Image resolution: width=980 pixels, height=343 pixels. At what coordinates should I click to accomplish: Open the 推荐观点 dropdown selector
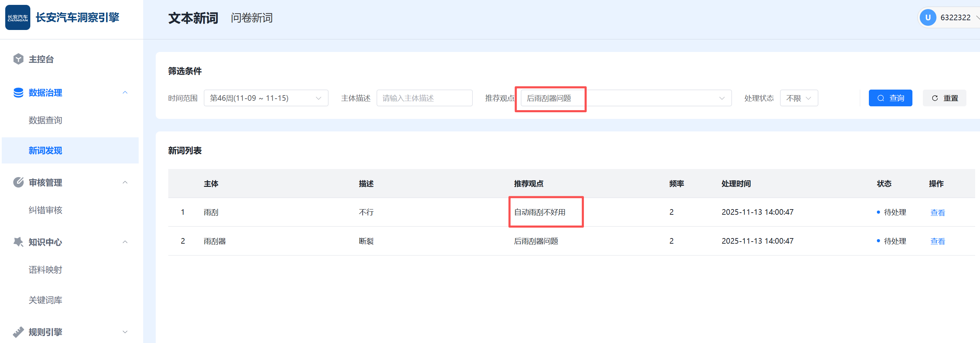[x=625, y=98]
